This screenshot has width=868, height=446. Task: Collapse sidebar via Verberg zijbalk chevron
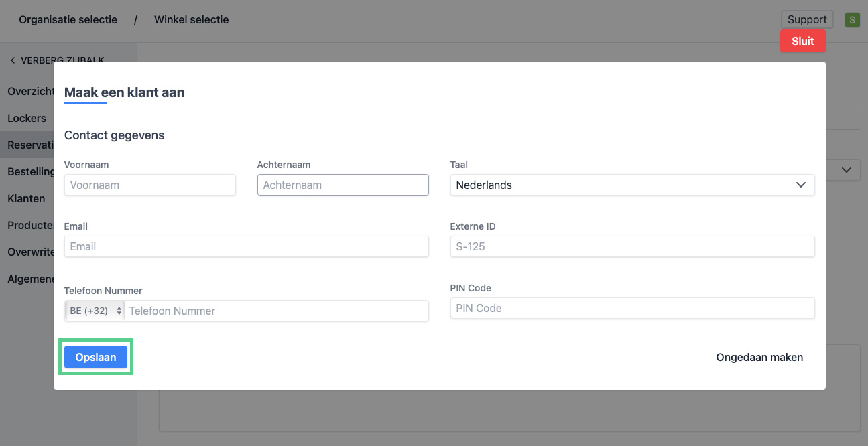(x=13, y=60)
